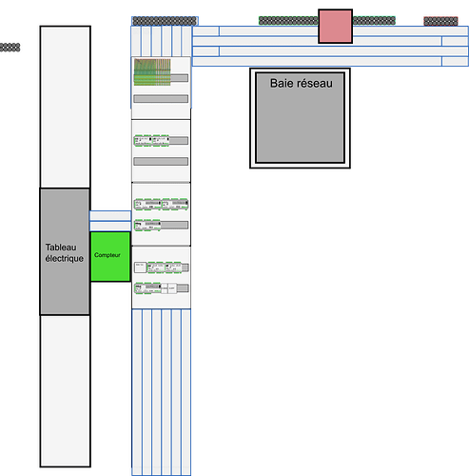Click the Tableau électrique gray block
The width and height of the screenshot is (469, 476).
point(65,251)
